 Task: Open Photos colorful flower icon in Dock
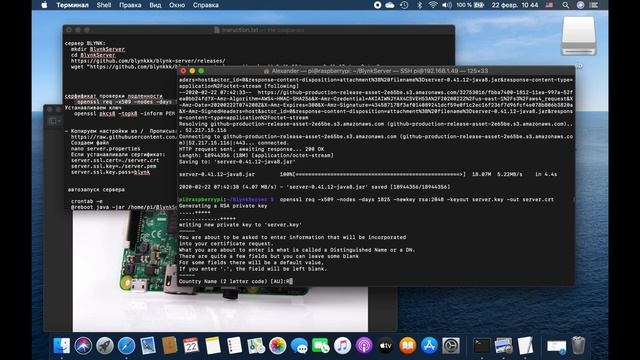[278, 346]
